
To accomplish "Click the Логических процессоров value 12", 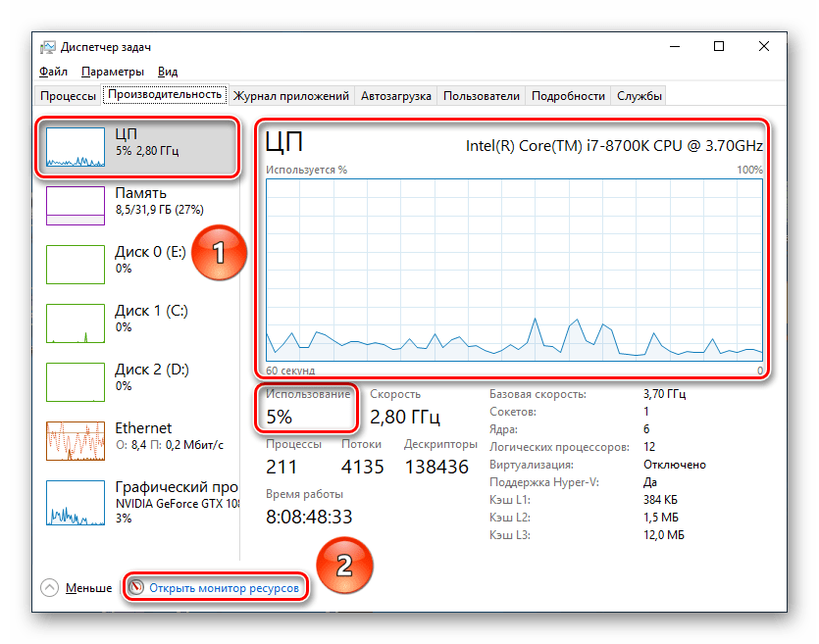I will click(x=649, y=447).
